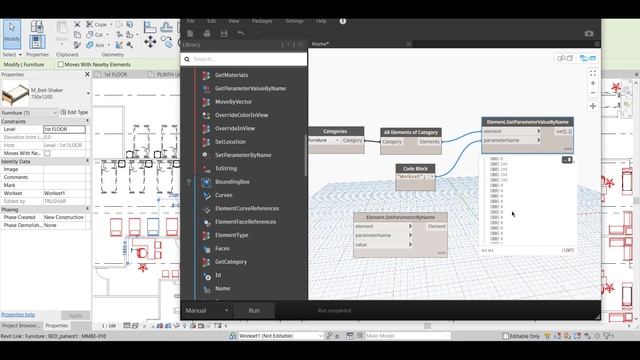Click OverrideColorInView library item
Image resolution: width=640 pixels, height=360 pixels.
pyautogui.click(x=241, y=115)
